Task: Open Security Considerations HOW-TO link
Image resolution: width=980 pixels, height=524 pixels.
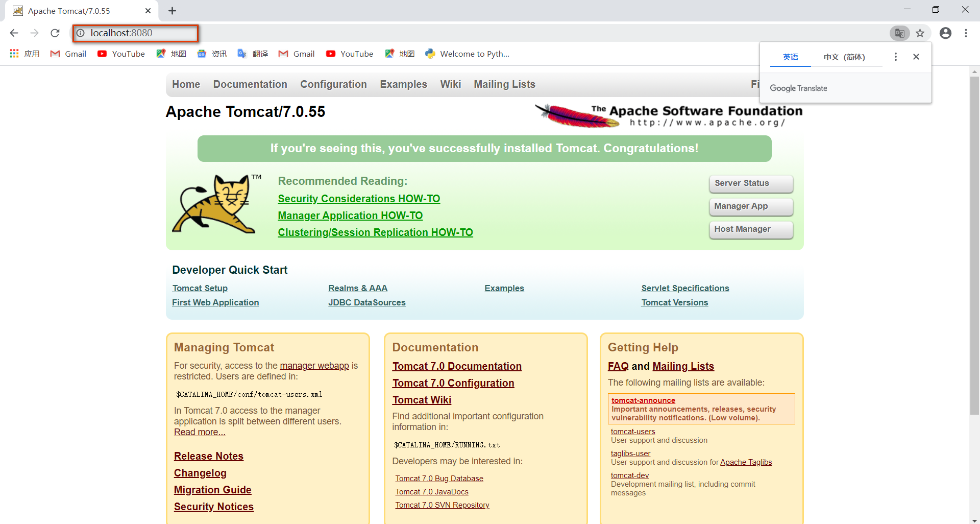Action: (x=359, y=199)
